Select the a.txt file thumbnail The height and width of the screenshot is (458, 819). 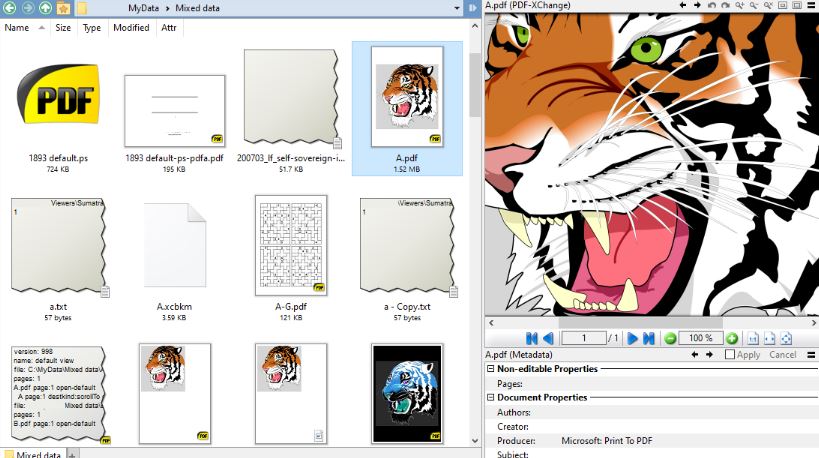click(x=58, y=246)
